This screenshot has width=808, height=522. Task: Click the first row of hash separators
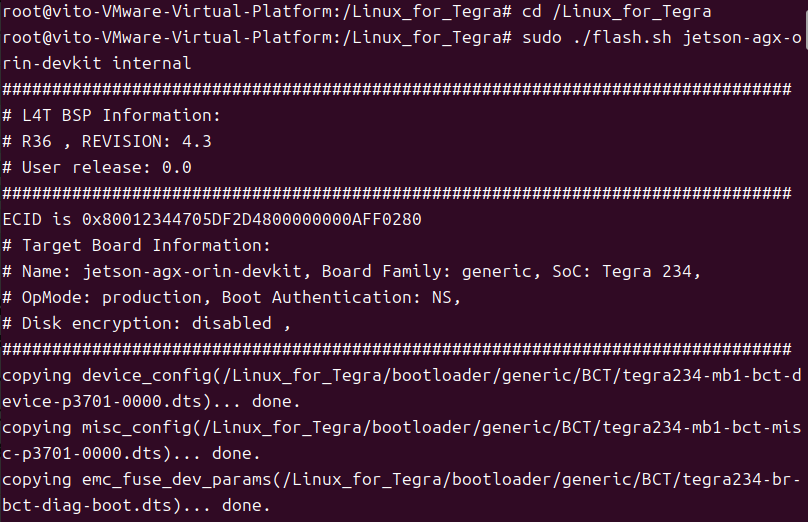pyautogui.click(x=397, y=89)
